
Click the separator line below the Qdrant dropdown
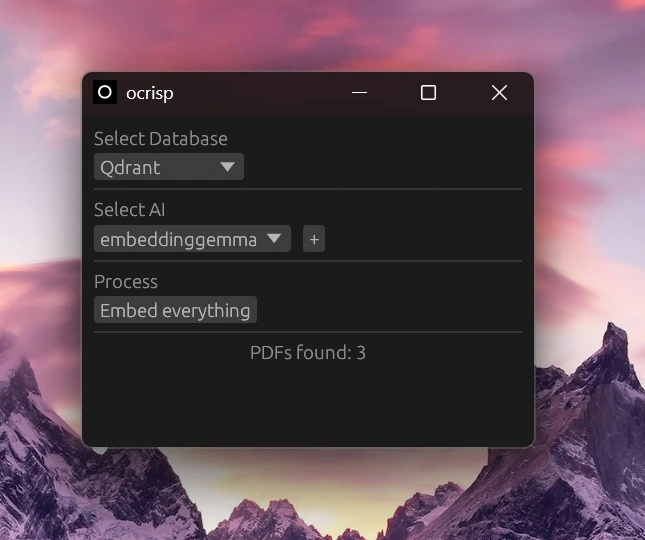tap(307, 189)
